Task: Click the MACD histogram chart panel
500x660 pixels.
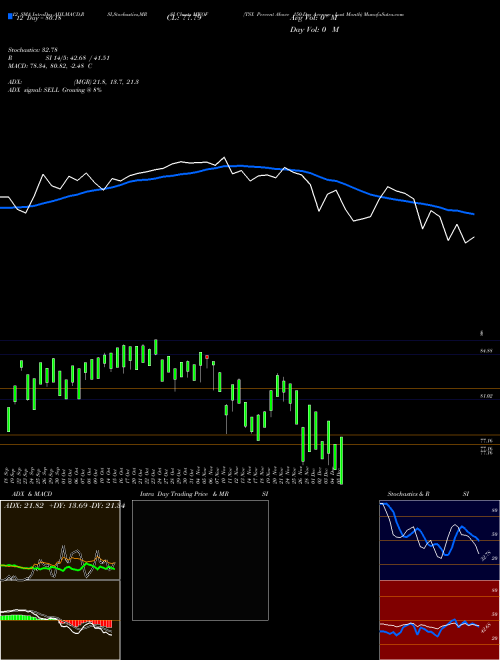Action: (60, 620)
